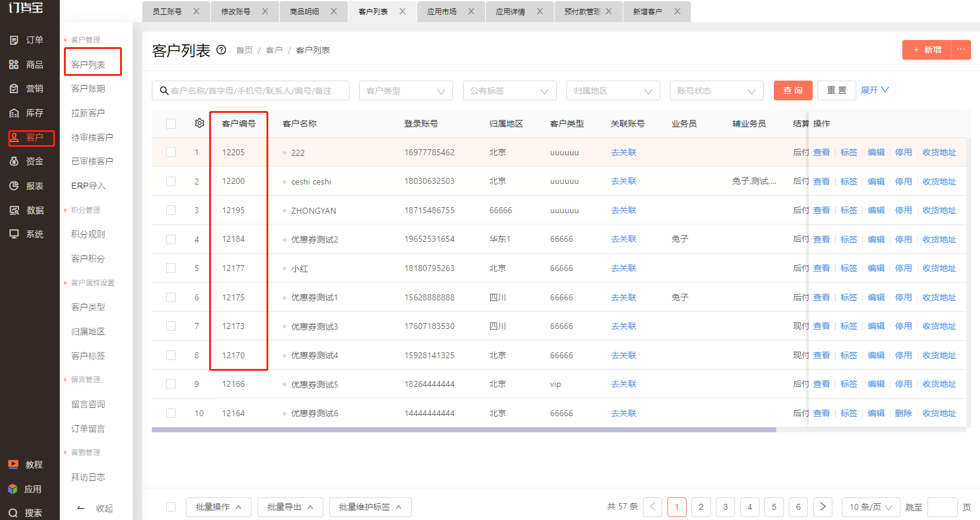Screen dimensions: 980x520
Task: Open the 账号状态 filter dropdown
Action: pyautogui.click(x=716, y=91)
